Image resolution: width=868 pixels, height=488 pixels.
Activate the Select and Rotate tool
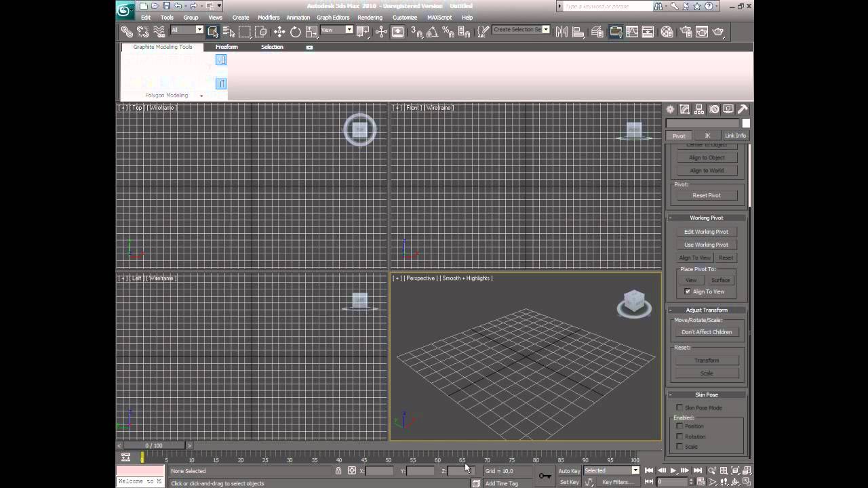point(296,31)
